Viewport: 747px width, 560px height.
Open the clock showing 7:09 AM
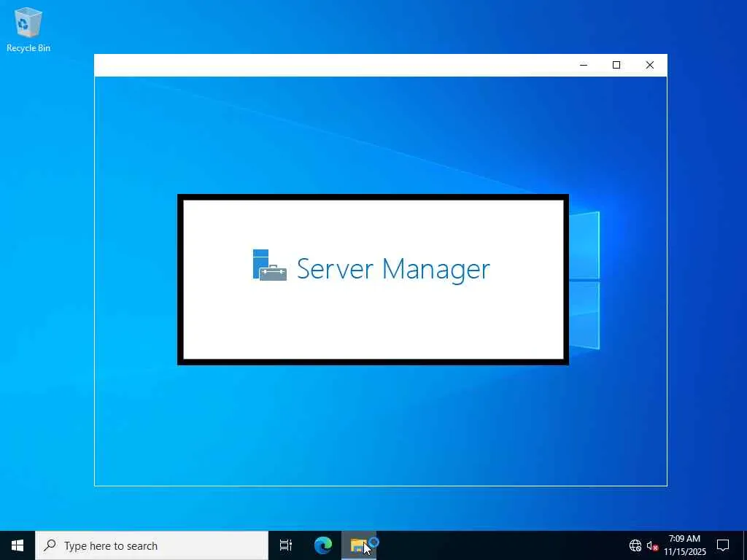pos(684,545)
